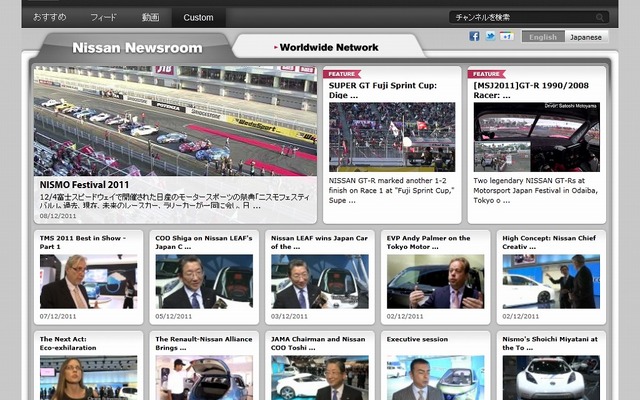The width and height of the screenshot is (640, 400).
Task: Open the フィード tab
Action: 103,17
